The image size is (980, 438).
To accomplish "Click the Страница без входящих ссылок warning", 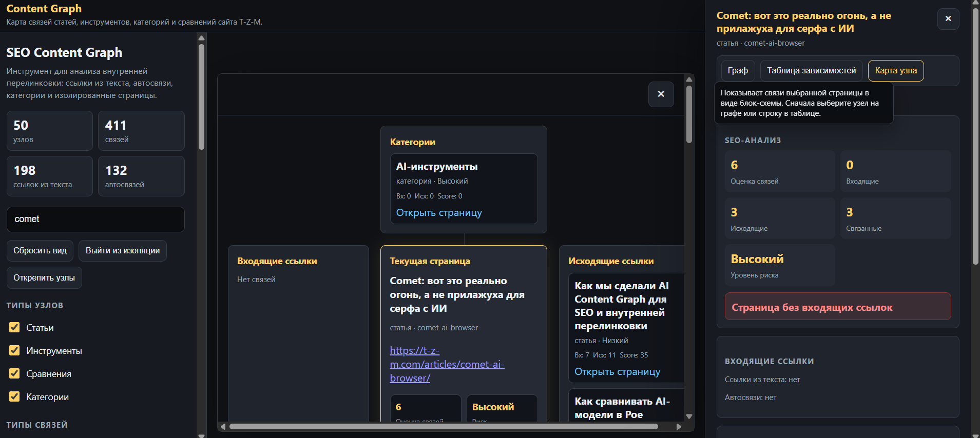I will (838, 306).
